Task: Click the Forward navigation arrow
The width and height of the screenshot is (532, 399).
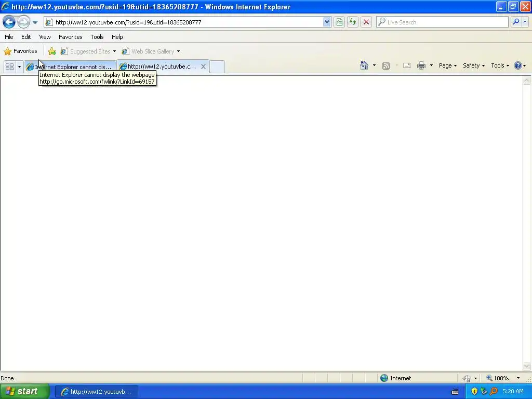Action: tap(23, 22)
